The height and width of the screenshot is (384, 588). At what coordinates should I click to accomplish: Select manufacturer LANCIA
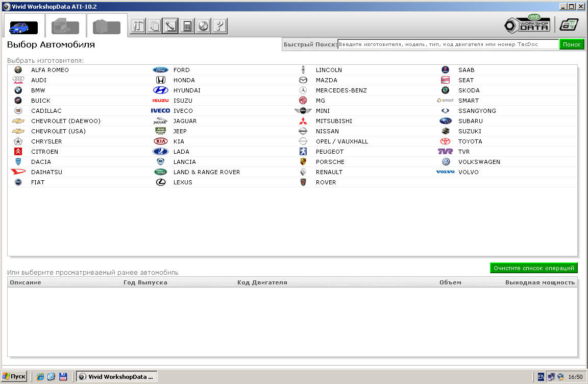tap(184, 162)
